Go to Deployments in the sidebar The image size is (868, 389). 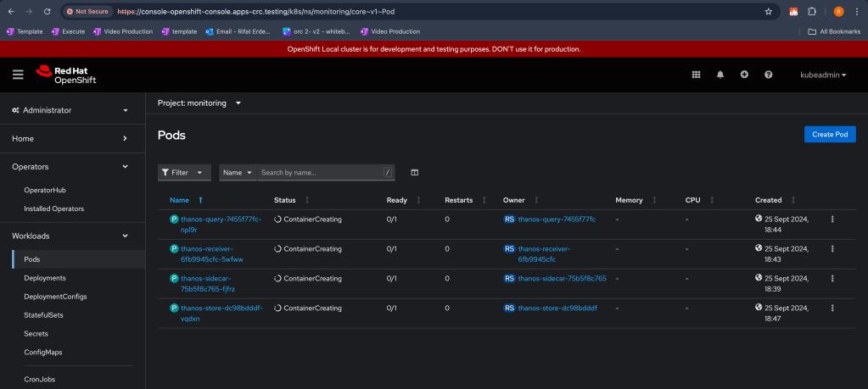pyautogui.click(x=45, y=278)
